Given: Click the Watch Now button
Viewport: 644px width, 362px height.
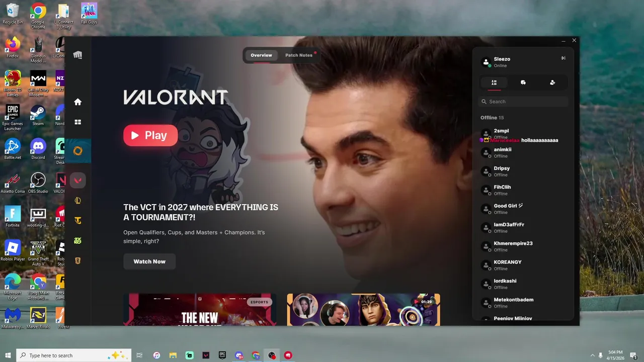Looking at the screenshot, I should pos(149,261).
